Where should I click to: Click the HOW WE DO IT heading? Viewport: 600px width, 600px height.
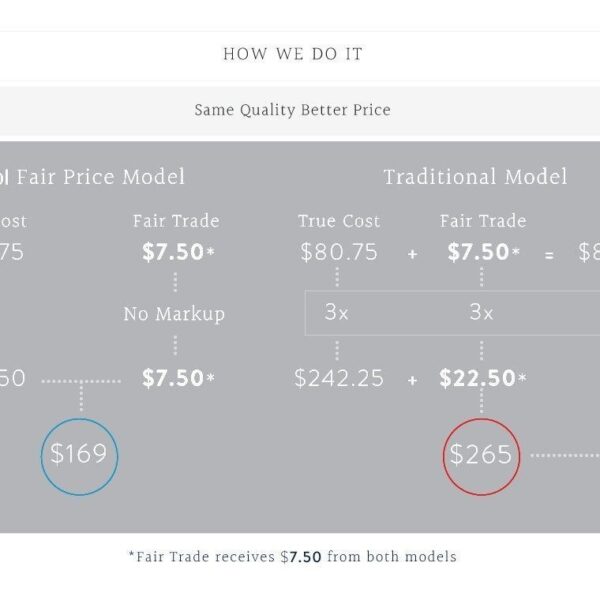click(293, 54)
